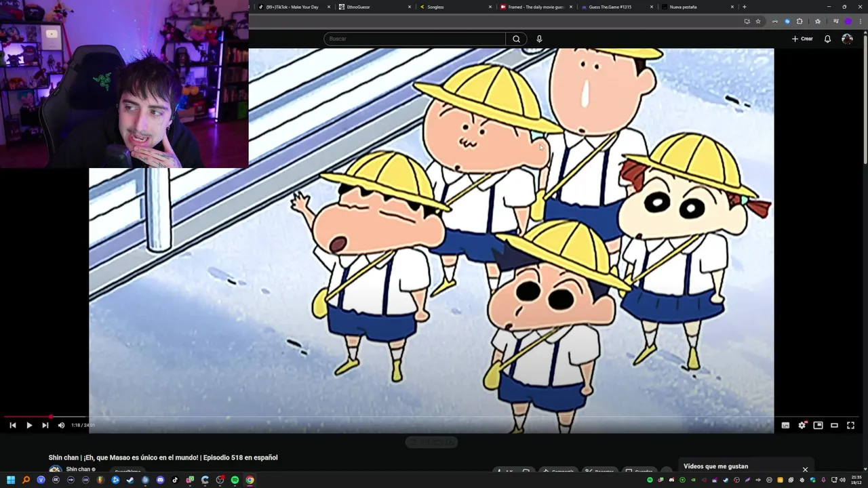The width and height of the screenshot is (868, 488).
Task: Click the Discord system tray icon
Action: coord(671,480)
